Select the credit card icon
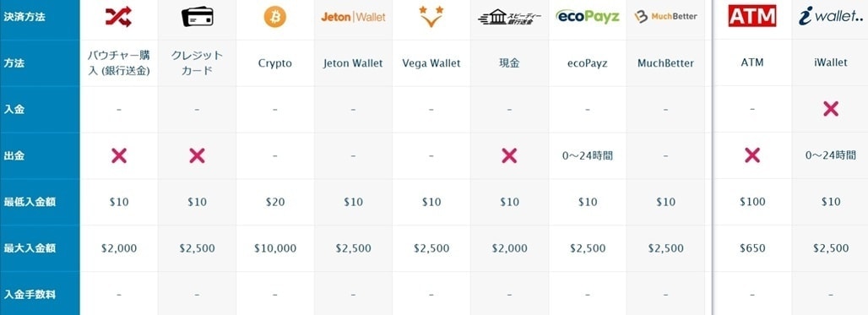The height and width of the screenshot is (315, 868). [x=197, y=17]
